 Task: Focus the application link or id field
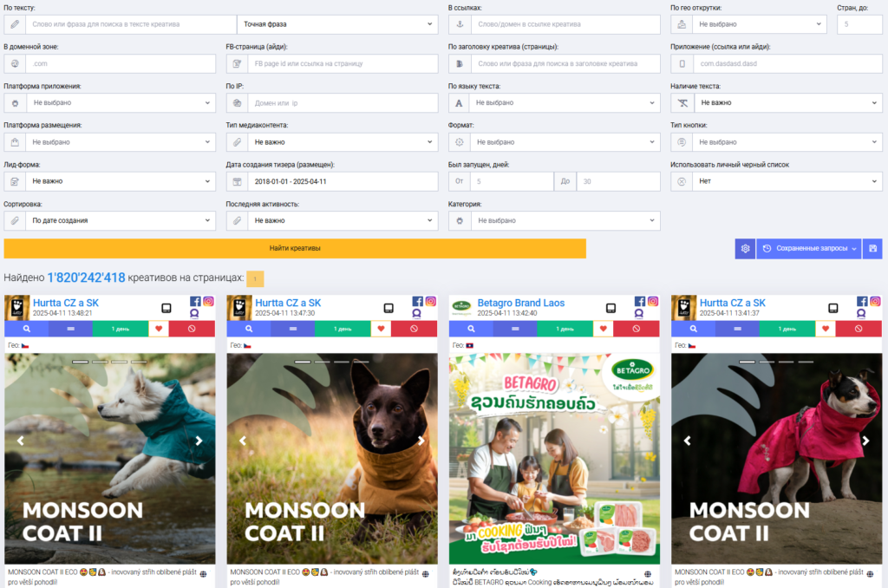[787, 63]
